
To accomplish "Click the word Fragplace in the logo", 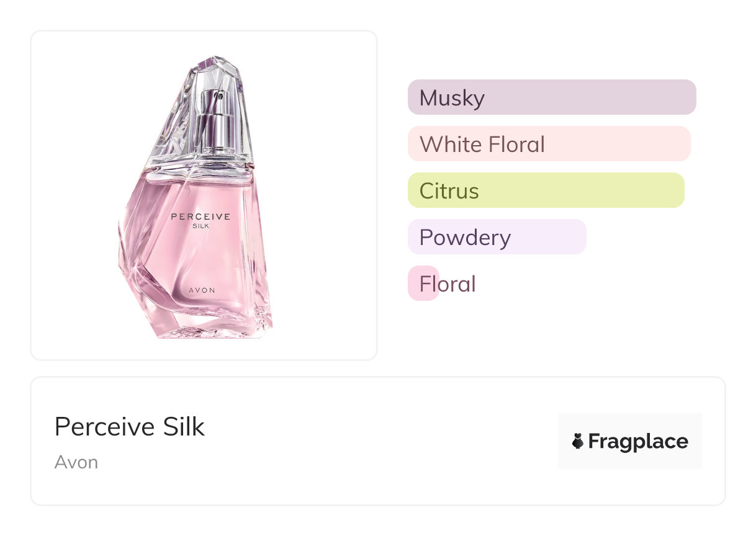I will click(x=637, y=442).
